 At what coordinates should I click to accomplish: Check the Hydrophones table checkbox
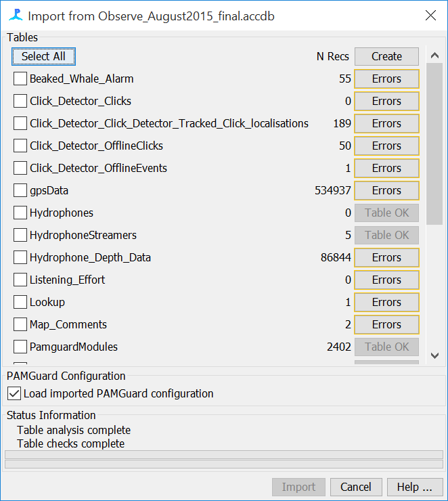pyautogui.click(x=20, y=213)
